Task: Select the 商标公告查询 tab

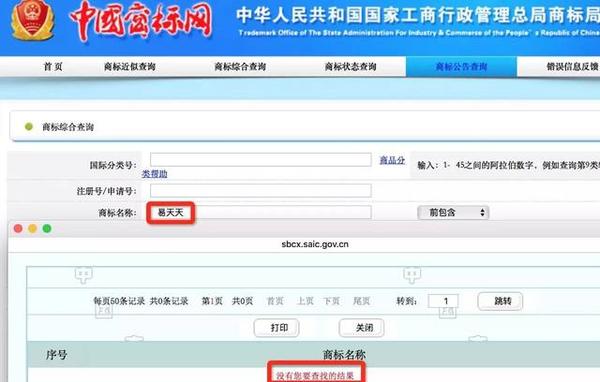Action: point(461,67)
